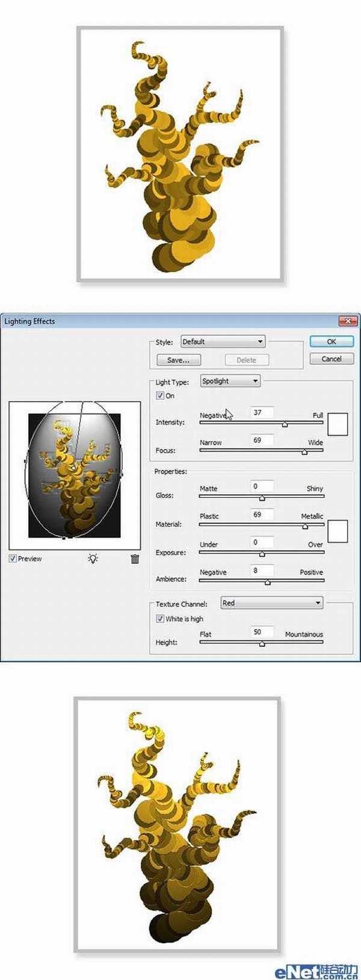Toggle the light On checkbox
Screen dimensions: 361x980
(x=160, y=395)
